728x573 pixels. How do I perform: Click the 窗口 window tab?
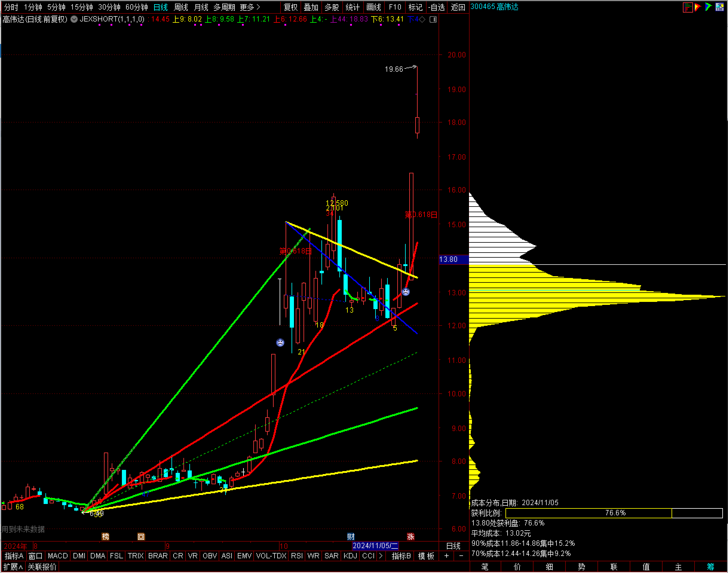click(x=36, y=556)
